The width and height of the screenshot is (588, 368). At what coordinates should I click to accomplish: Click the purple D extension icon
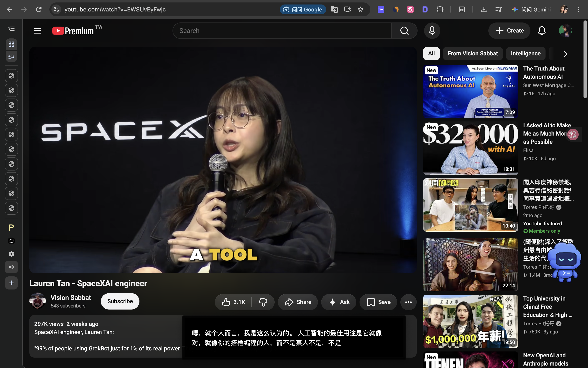point(425,9)
